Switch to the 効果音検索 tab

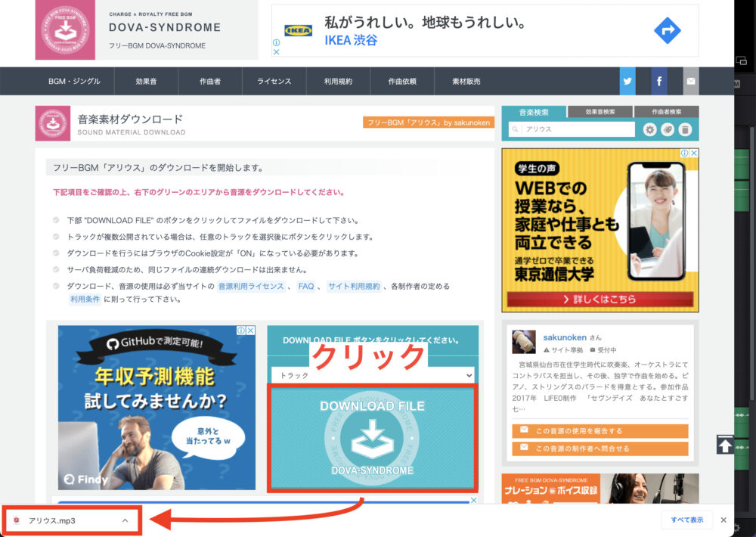[x=600, y=111]
